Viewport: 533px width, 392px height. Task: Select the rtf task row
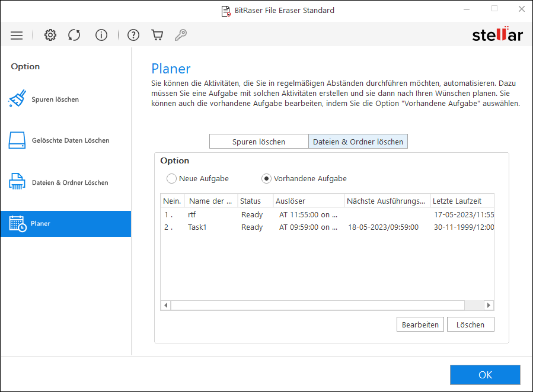[327, 214]
